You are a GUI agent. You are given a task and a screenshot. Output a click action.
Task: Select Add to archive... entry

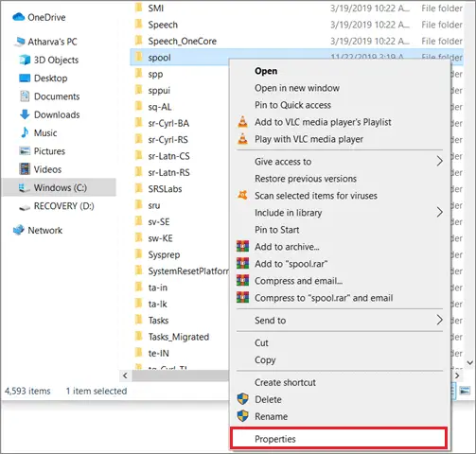[287, 247]
